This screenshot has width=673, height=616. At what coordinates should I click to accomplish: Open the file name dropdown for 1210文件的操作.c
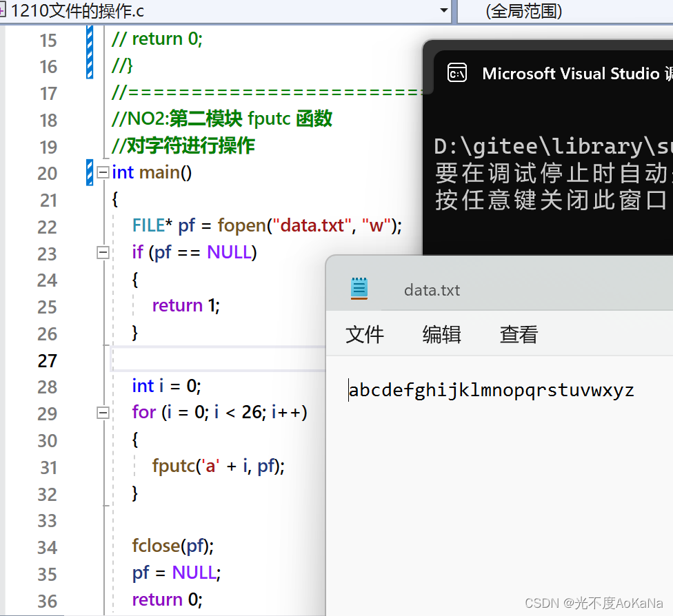(443, 11)
